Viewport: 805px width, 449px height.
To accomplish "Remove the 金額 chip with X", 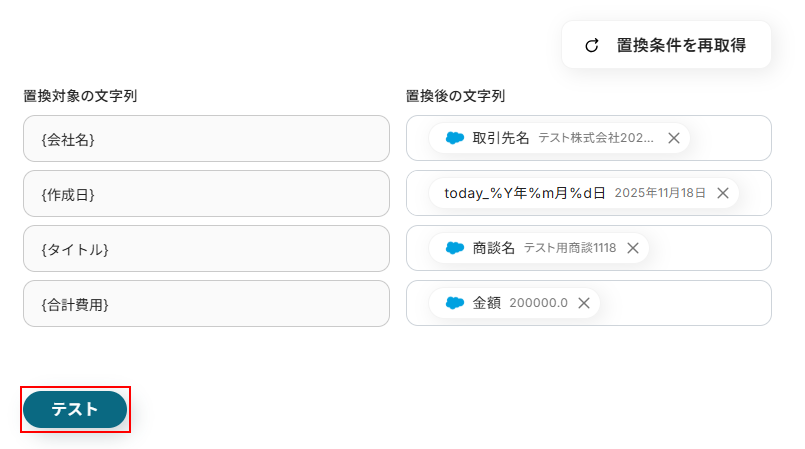I will (584, 303).
